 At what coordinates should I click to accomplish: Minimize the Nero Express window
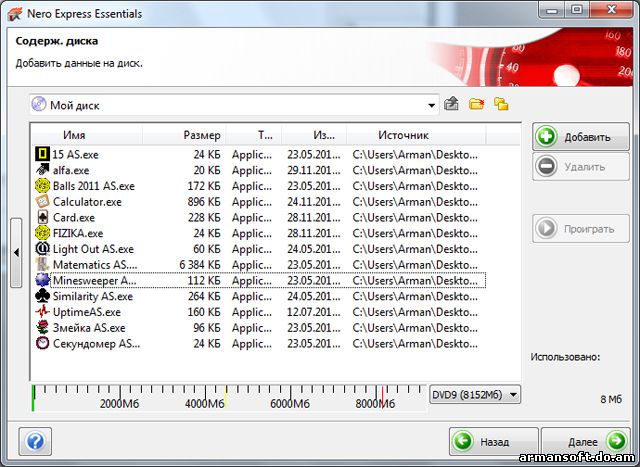point(552,10)
